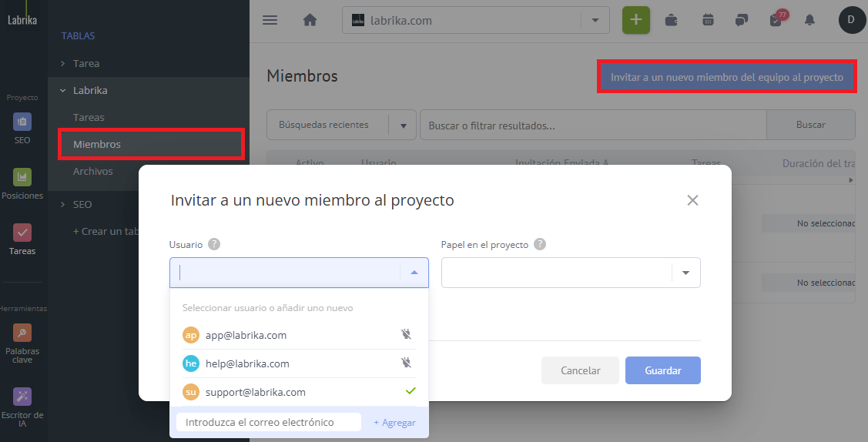This screenshot has width=868, height=442.
Task: Click the disconnected icon for help@labrika.com
Action: [407, 363]
